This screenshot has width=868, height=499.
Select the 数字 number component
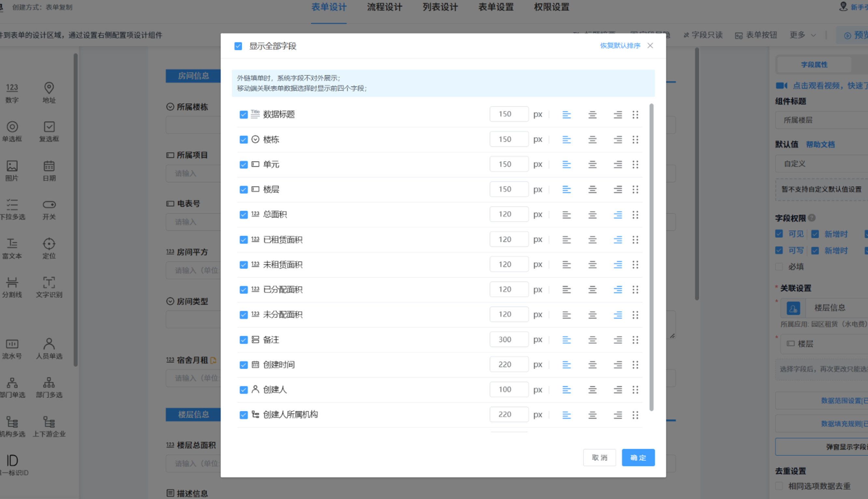(x=12, y=93)
